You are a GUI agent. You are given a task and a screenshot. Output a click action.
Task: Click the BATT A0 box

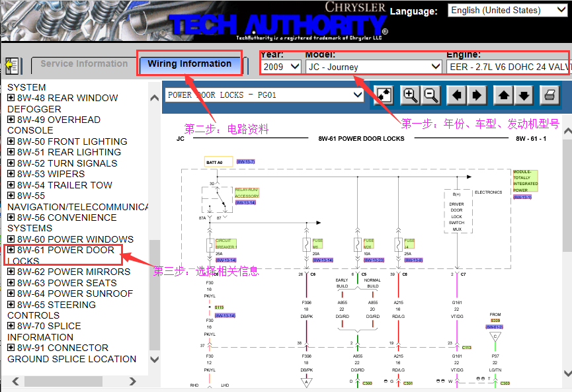(218, 162)
